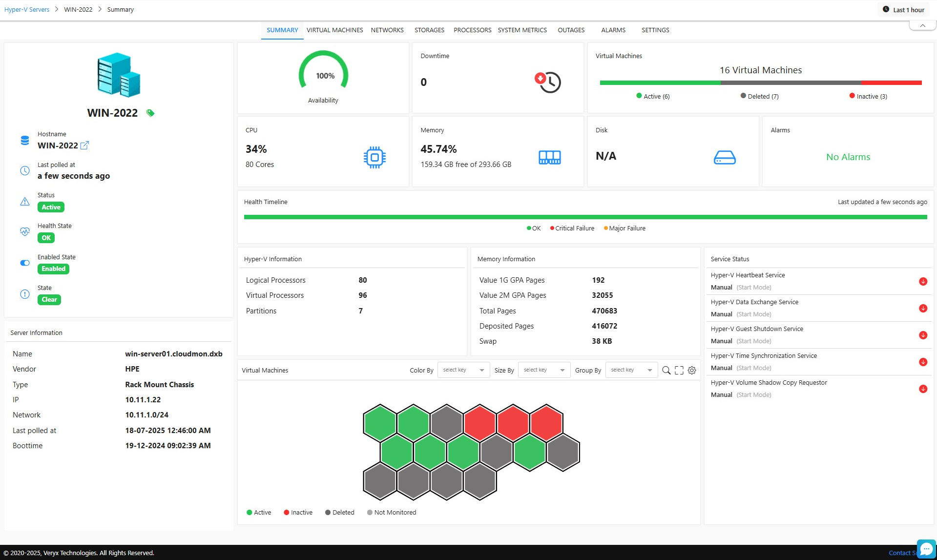The height and width of the screenshot is (560, 937).
Task: Switch to the Virtual Machines tab
Action: tap(334, 30)
